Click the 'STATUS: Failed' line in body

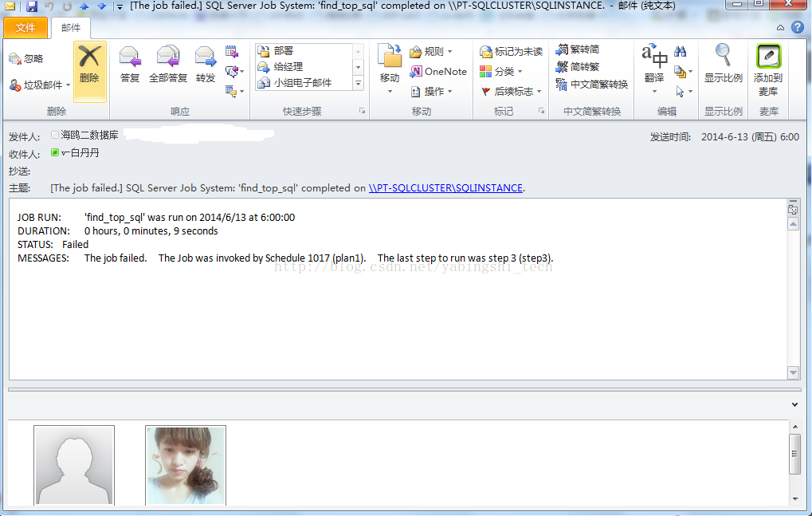click(53, 245)
